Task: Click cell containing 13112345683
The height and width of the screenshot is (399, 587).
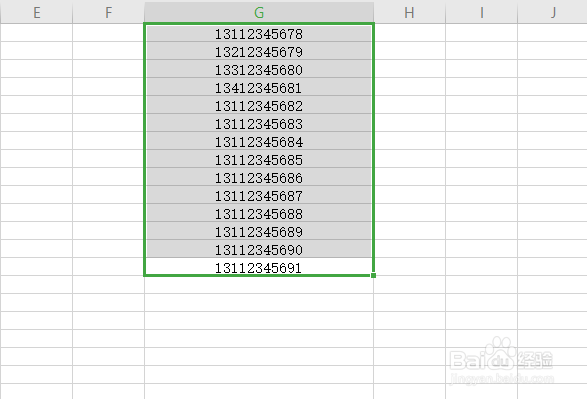Action: tap(259, 123)
